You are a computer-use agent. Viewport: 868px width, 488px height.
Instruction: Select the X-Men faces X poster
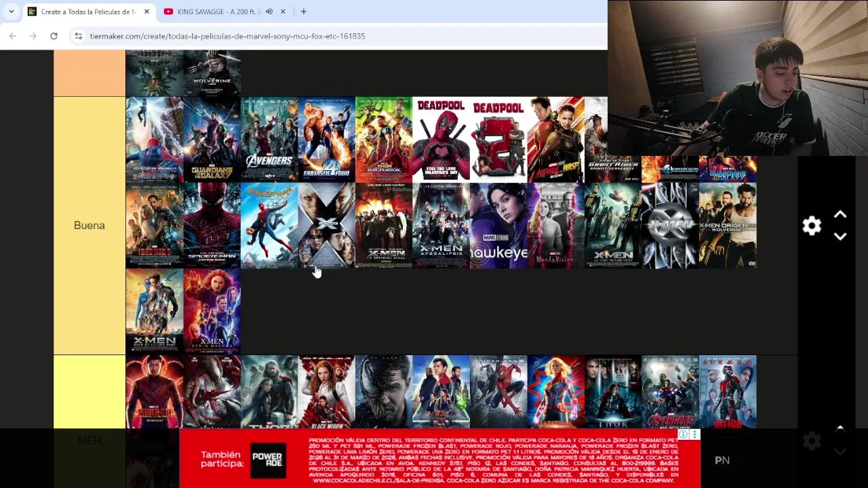pos(326,226)
